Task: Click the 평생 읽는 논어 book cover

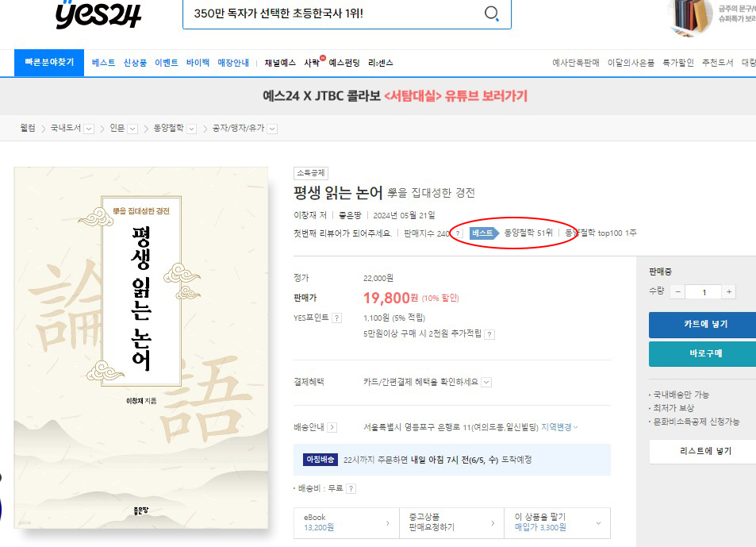Action: (x=140, y=348)
